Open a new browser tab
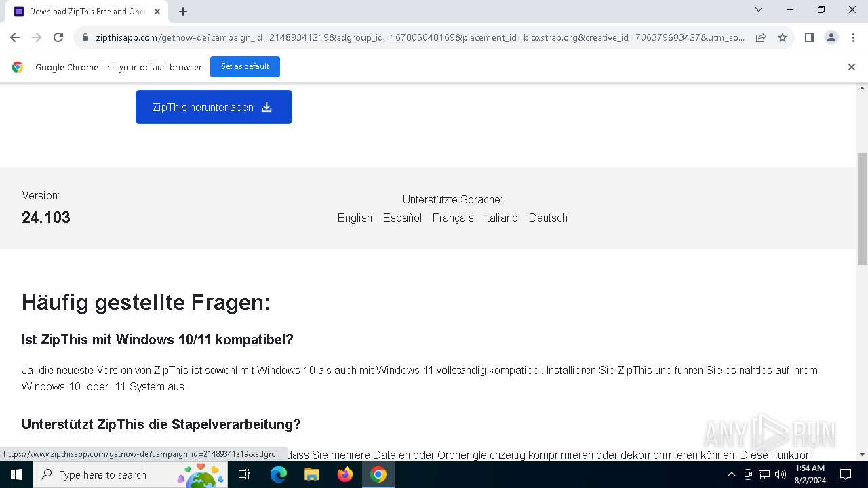Viewport: 868px width, 488px height. coord(183,12)
